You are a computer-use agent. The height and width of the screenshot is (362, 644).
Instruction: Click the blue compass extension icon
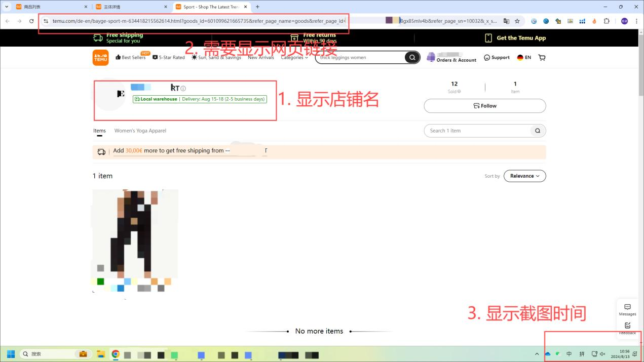pos(546,21)
